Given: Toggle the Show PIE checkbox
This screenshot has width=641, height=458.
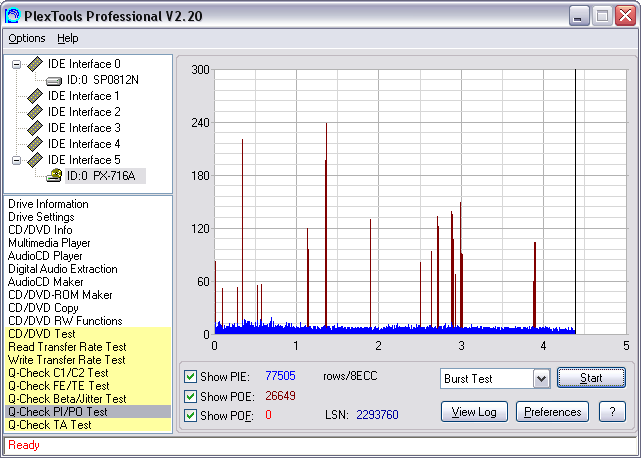Looking at the screenshot, I should point(190,376).
